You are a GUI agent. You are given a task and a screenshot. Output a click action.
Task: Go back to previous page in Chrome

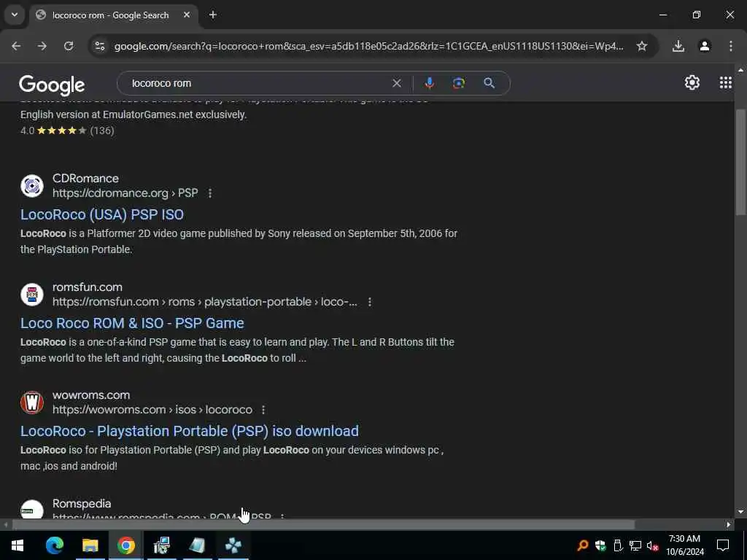16,46
